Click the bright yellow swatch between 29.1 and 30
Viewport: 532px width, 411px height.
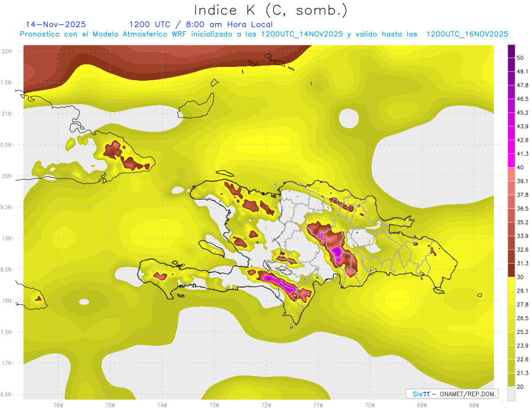(x=512, y=284)
